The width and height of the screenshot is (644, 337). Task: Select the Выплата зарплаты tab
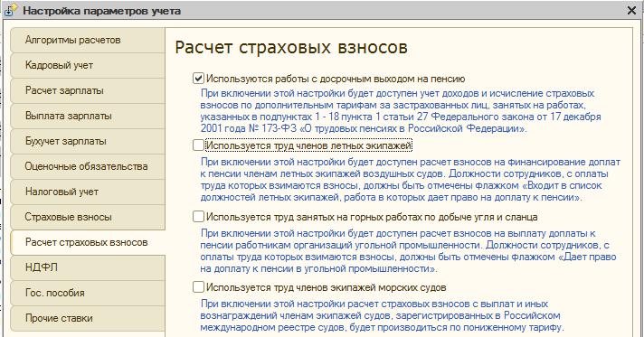(88, 116)
